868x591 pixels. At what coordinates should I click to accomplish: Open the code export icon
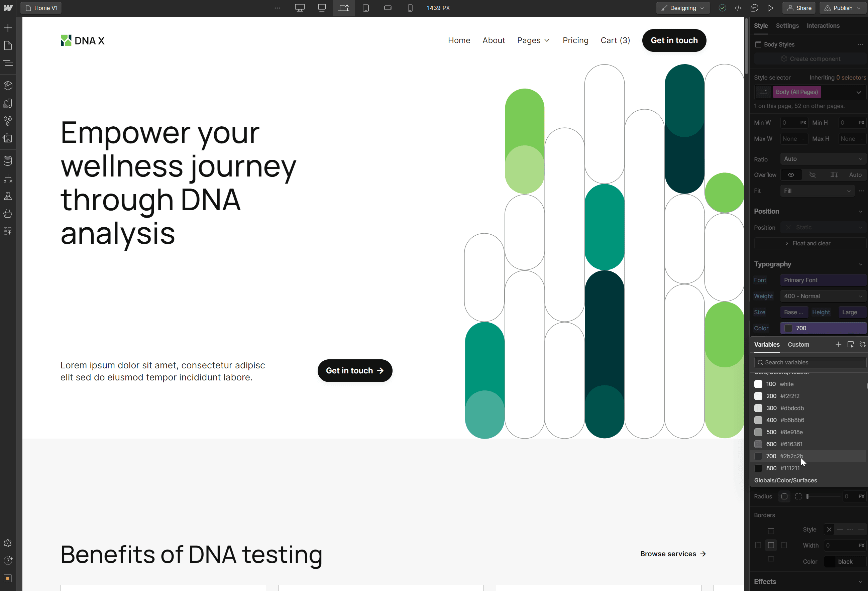pos(738,8)
